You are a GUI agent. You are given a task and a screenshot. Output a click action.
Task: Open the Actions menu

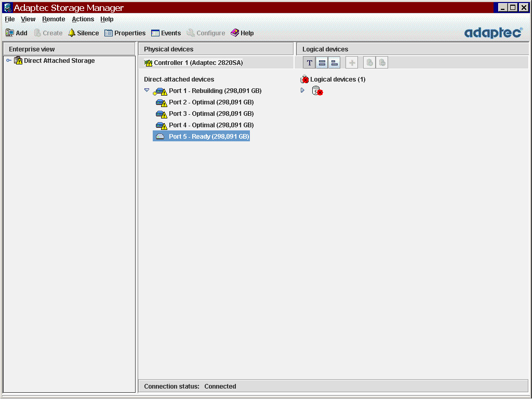click(x=83, y=19)
